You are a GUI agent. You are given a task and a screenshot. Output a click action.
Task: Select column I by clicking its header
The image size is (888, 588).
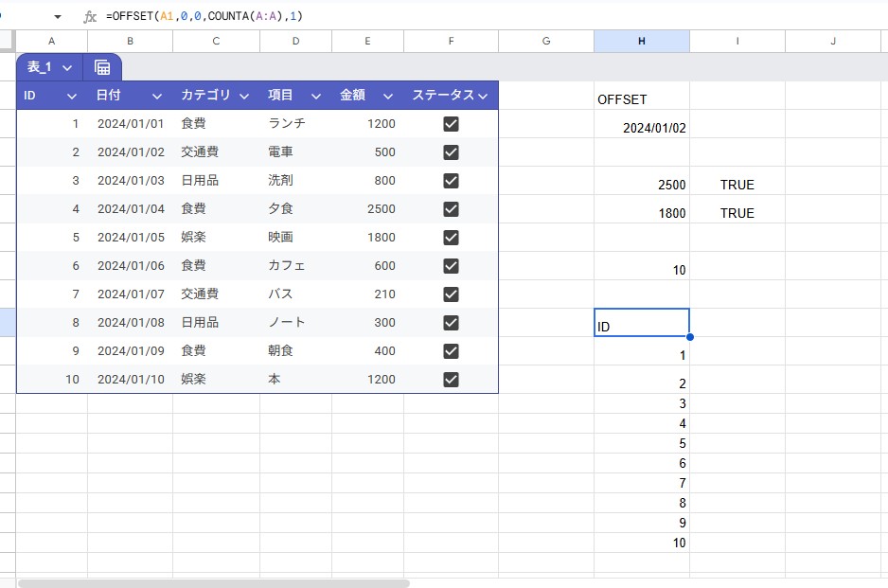(737, 41)
